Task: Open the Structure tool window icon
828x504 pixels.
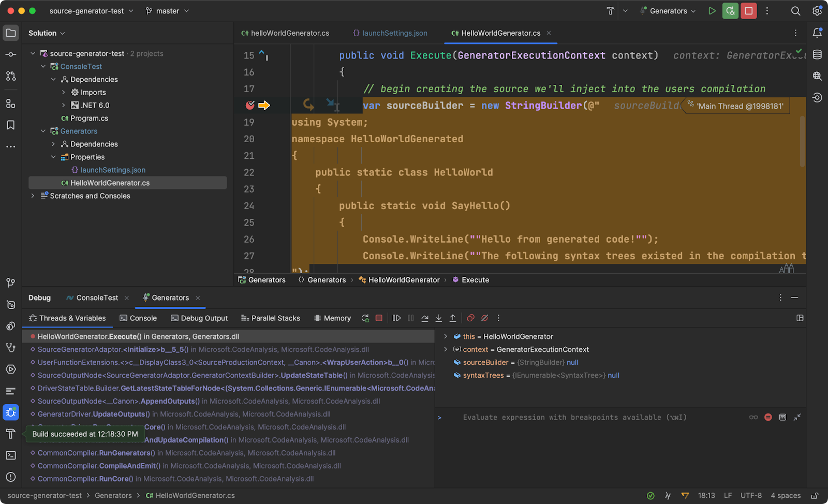Action: click(x=11, y=103)
